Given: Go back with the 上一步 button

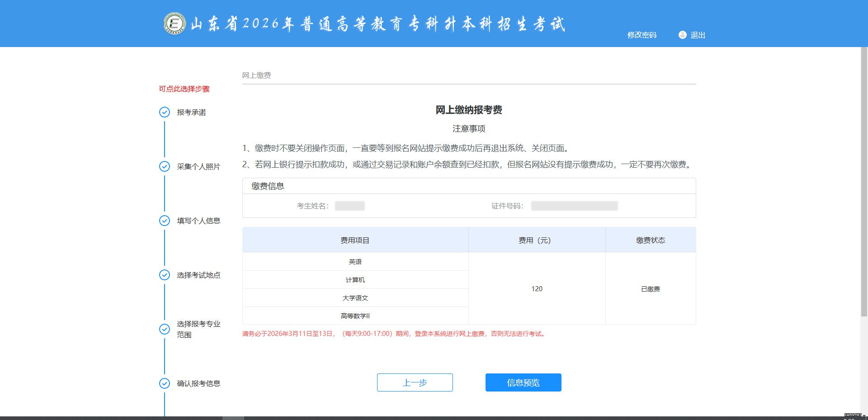Looking at the screenshot, I should point(415,382).
